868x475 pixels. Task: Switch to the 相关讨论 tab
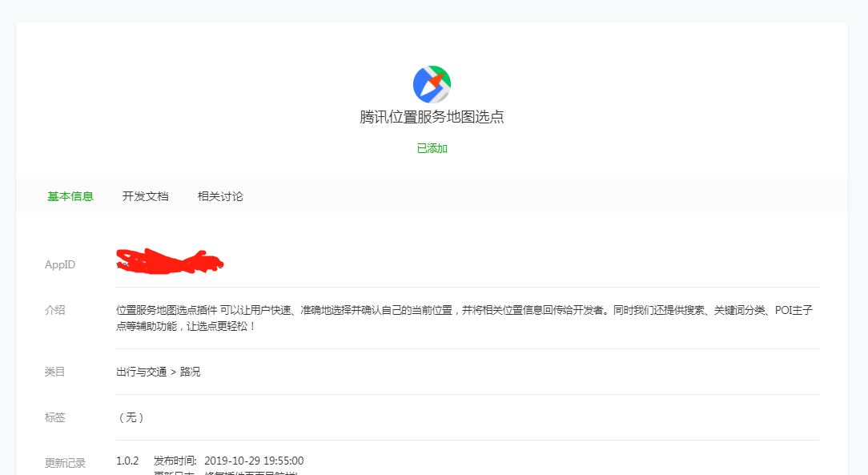coord(220,196)
